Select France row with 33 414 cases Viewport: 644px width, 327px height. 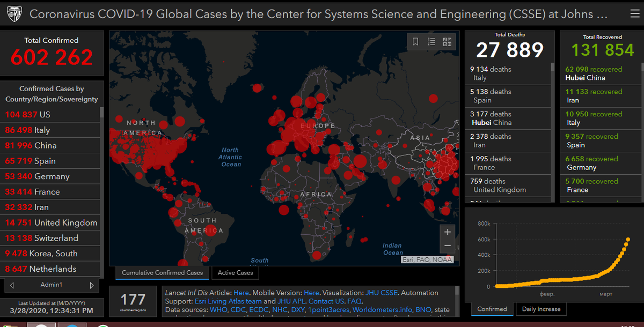pos(50,192)
